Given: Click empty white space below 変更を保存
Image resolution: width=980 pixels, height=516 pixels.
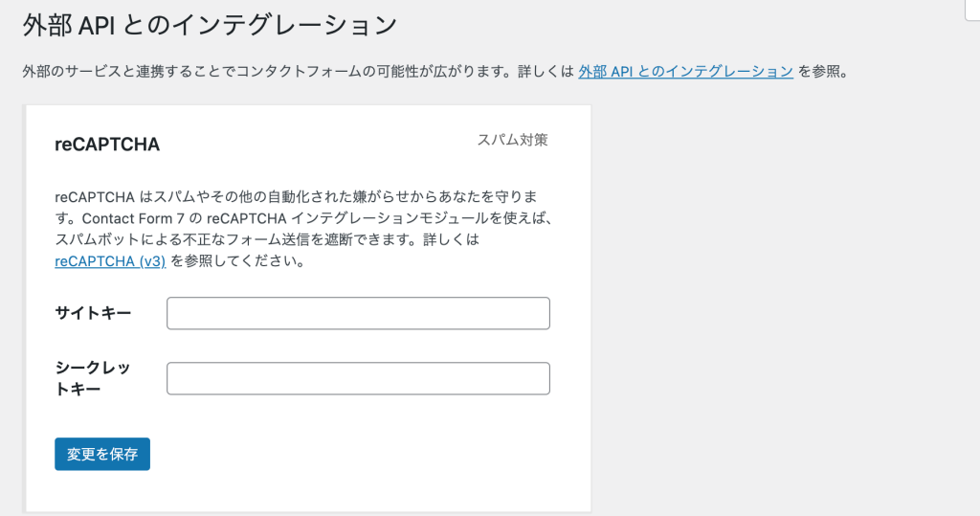Looking at the screenshot, I should [306, 491].
